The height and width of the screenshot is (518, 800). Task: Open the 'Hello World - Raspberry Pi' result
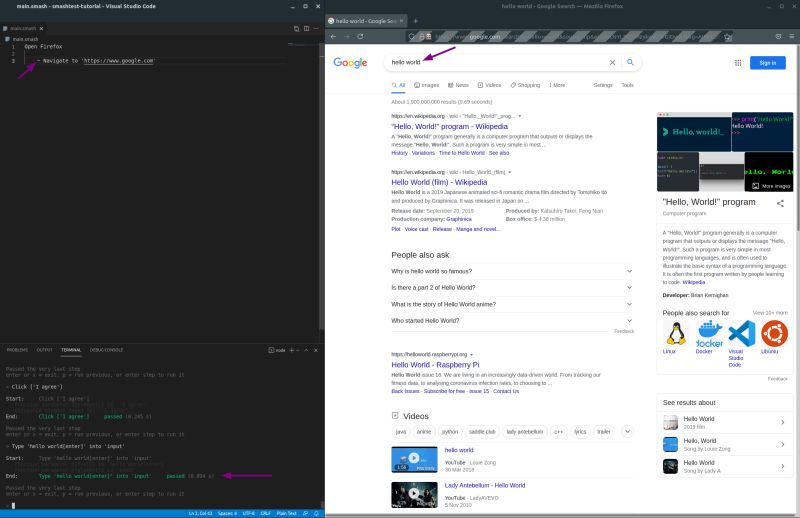point(435,365)
